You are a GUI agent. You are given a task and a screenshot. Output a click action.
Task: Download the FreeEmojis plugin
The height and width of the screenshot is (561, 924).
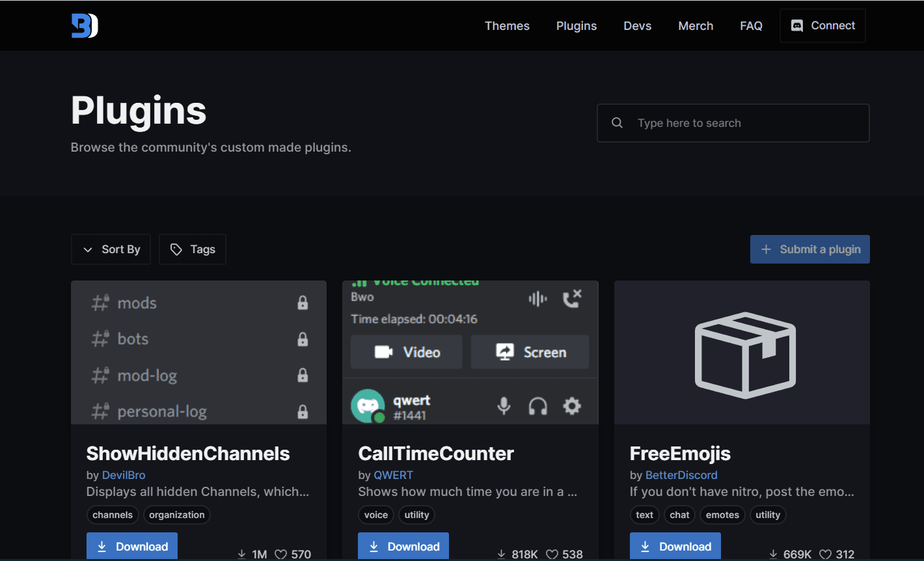pyautogui.click(x=675, y=547)
